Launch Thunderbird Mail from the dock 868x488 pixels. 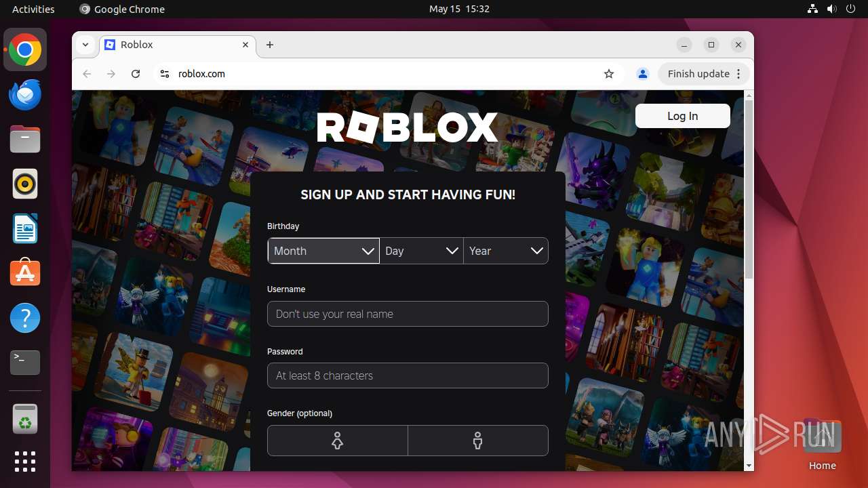coord(25,94)
